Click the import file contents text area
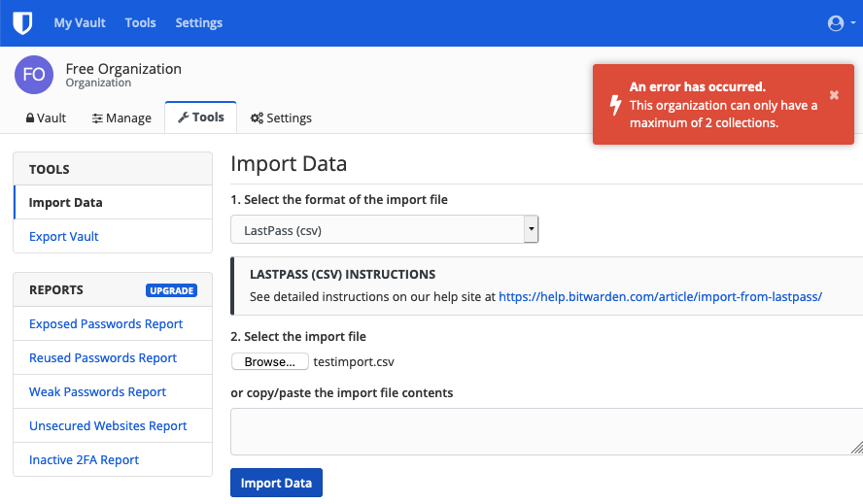This screenshot has width=863, height=504. [544, 431]
